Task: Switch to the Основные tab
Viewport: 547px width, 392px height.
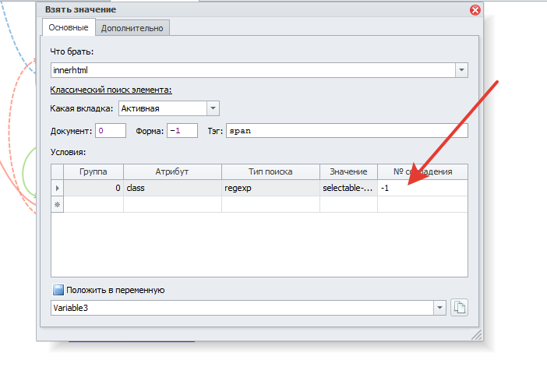Action: pyautogui.click(x=69, y=27)
